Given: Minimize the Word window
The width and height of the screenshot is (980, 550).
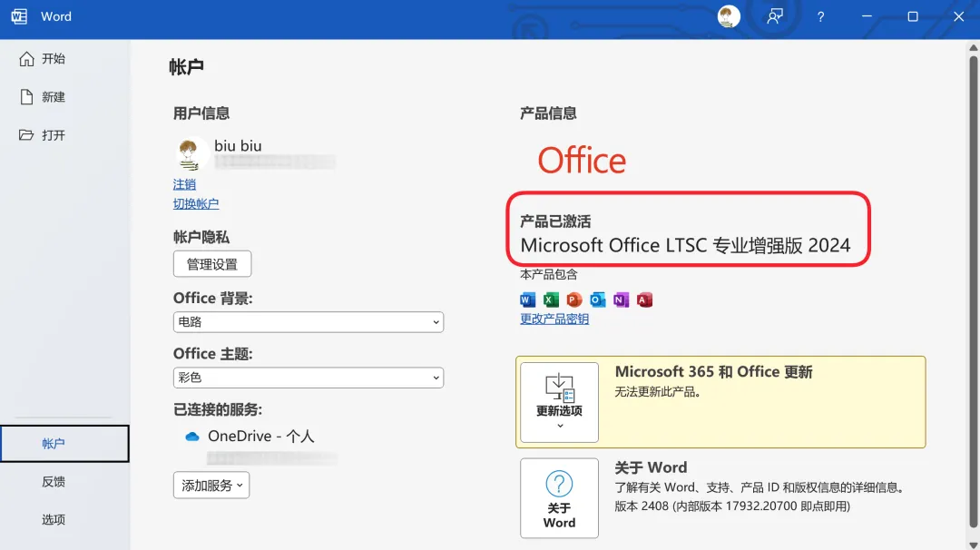Looking at the screenshot, I should click(x=867, y=16).
